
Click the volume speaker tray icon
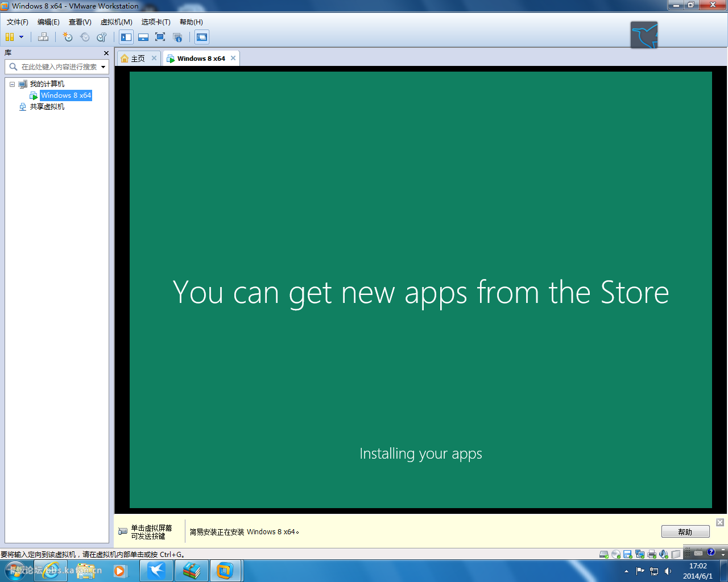coord(668,571)
